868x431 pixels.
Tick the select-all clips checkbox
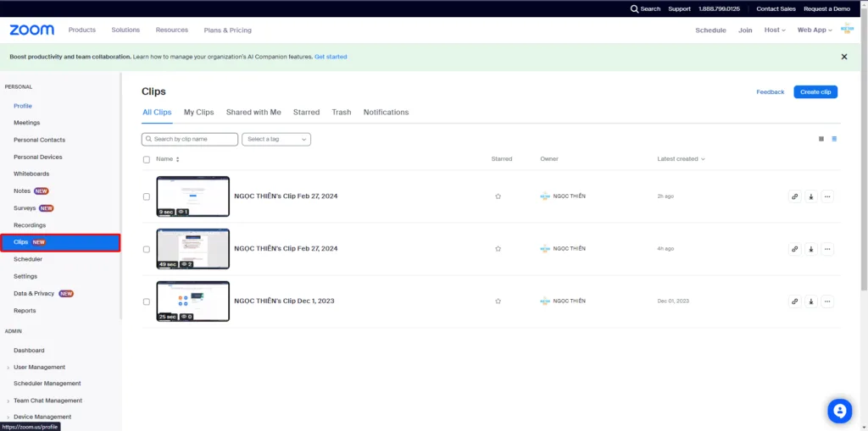147,159
